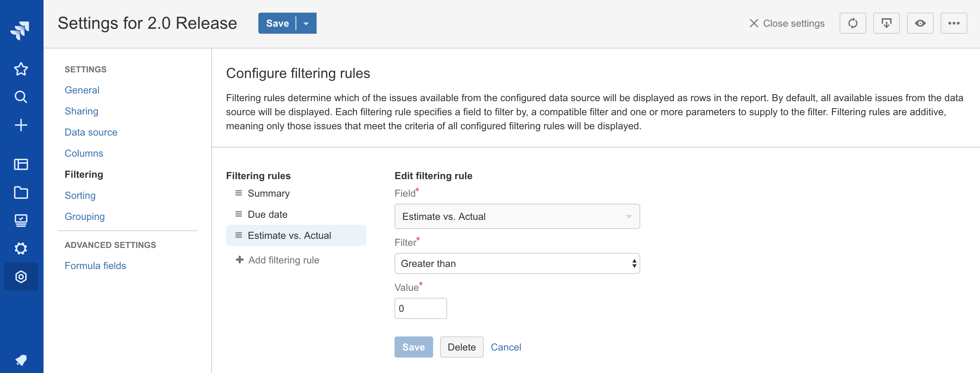
Task: Select the Filtering settings section
Action: 84,174
